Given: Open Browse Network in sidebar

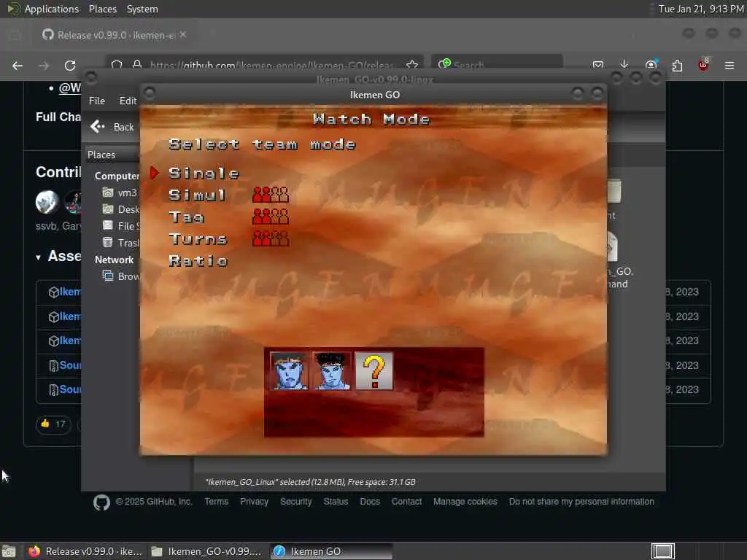Looking at the screenshot, I should [121, 276].
